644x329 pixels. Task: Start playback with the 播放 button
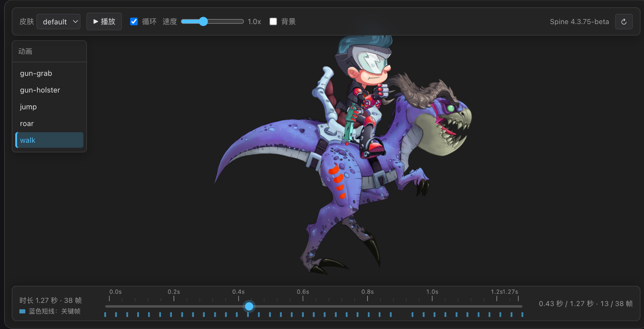click(x=104, y=22)
